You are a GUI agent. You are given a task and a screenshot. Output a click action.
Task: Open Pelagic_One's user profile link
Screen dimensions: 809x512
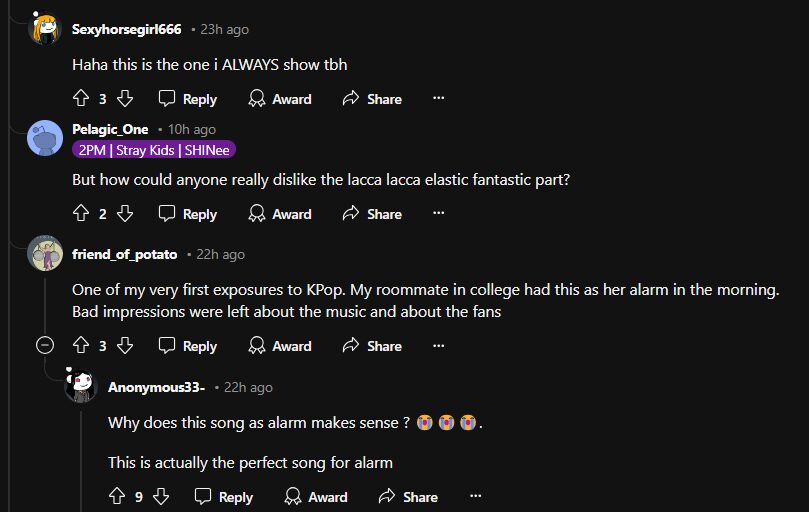pos(110,129)
